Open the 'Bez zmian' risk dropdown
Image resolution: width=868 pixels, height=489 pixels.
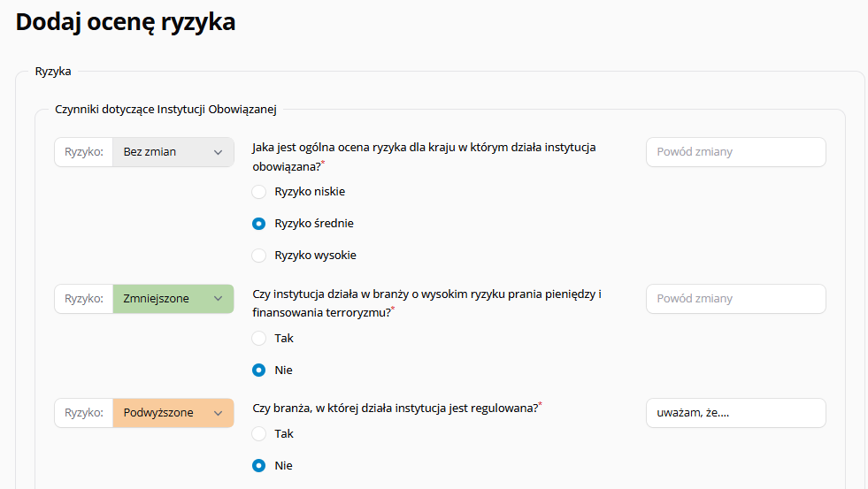point(173,152)
